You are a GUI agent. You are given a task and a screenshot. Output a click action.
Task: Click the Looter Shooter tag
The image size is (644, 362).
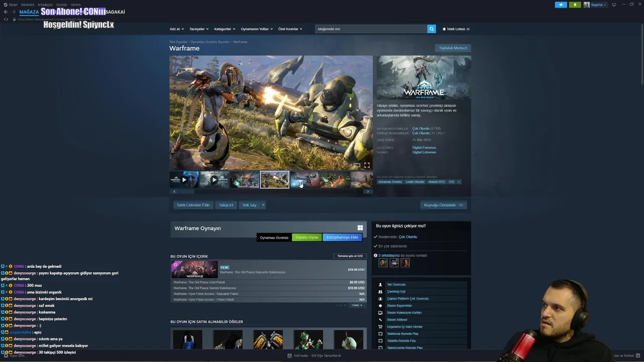point(415,182)
